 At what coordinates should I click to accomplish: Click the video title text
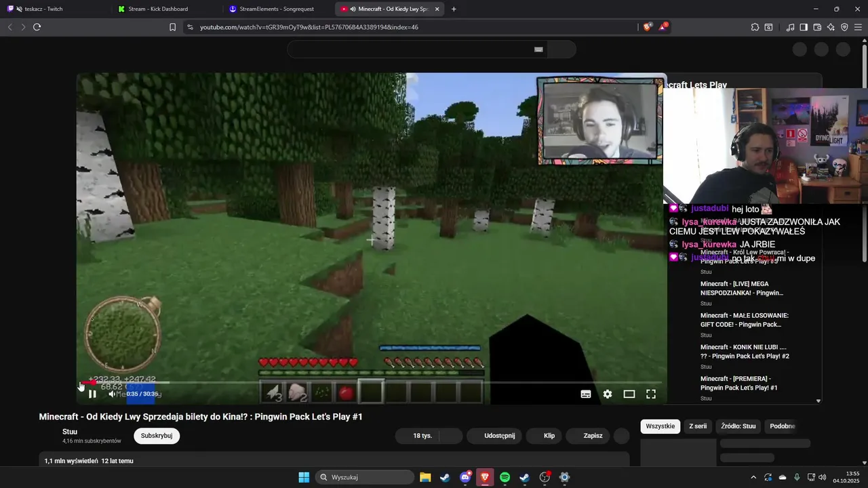coord(201,417)
